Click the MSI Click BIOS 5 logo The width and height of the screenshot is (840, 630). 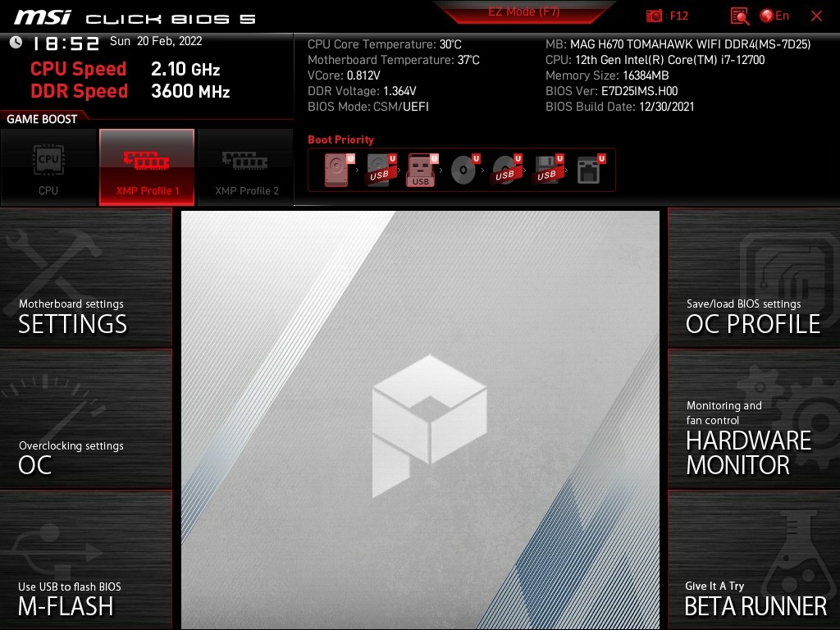click(135, 18)
